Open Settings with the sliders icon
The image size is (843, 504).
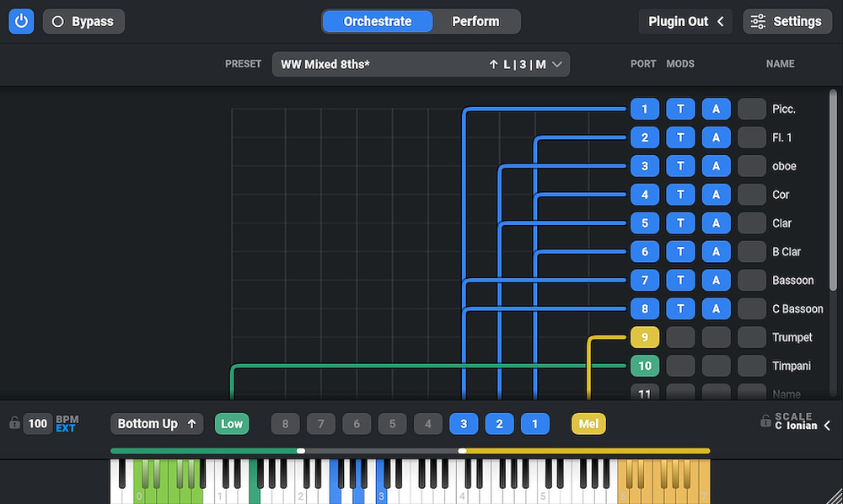(787, 21)
